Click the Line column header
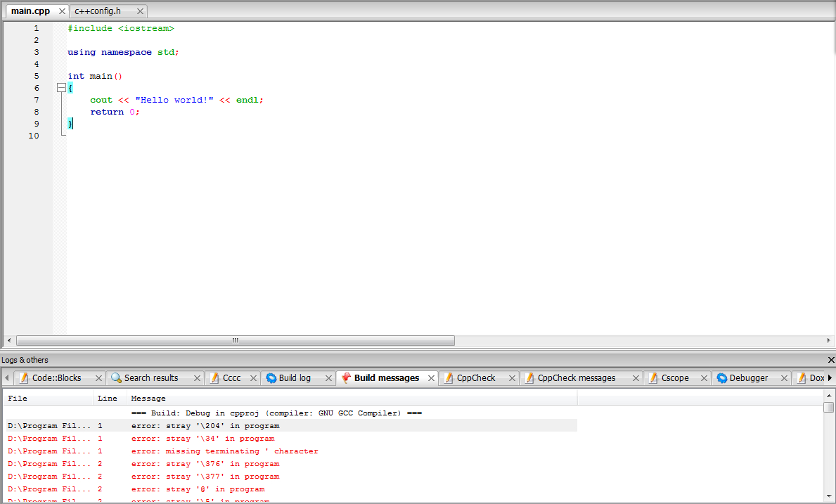 108,399
